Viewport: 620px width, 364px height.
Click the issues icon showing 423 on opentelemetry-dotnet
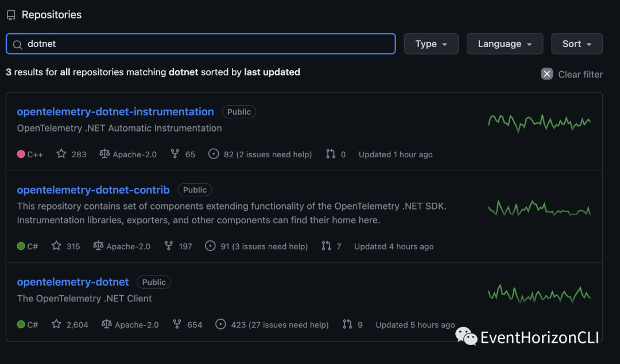(x=220, y=324)
